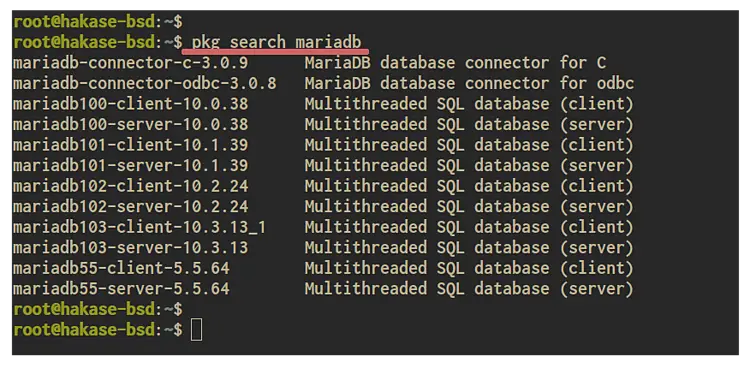Click the first root@hakase-bsd prompt line
Viewport: 750px width, 368px height.
pos(98,22)
